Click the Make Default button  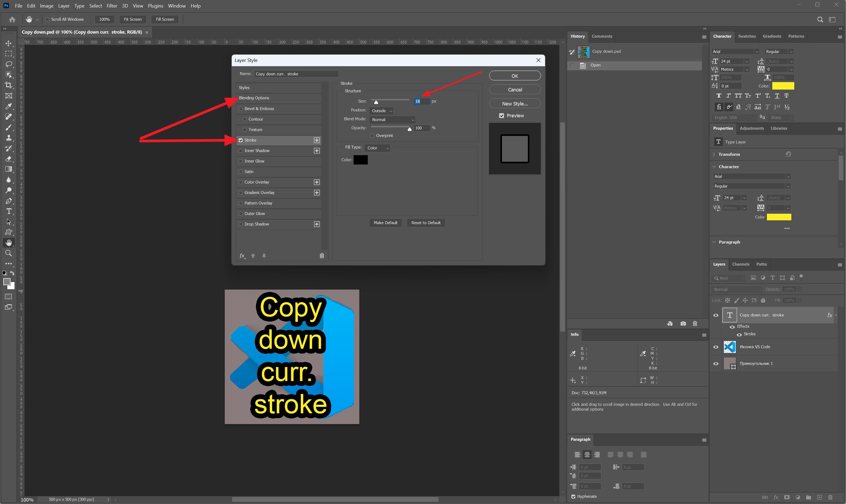pyautogui.click(x=385, y=223)
